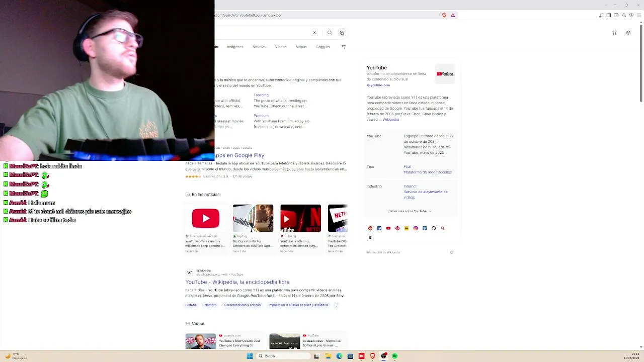Click the Windows taskbar Buscar search box
This screenshot has height=362, width=644.
point(283,356)
